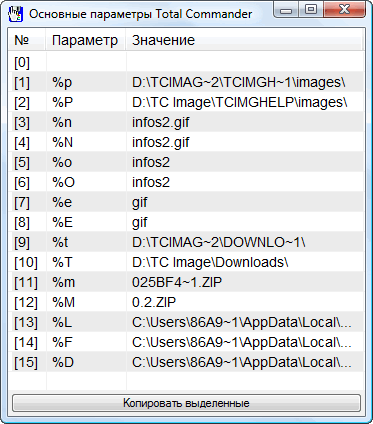Click gif value in row [7]
The image size is (373, 424).
pyautogui.click(x=140, y=203)
